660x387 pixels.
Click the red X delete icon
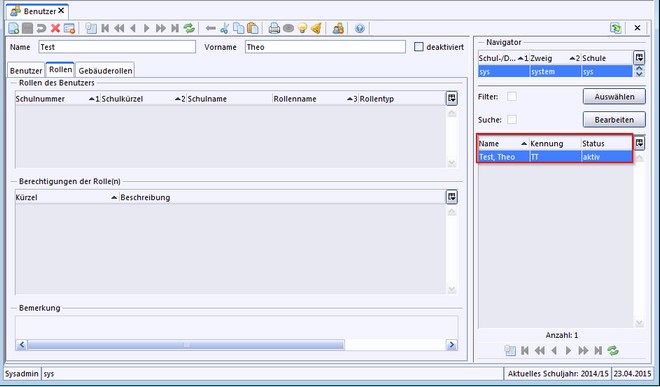pyautogui.click(x=55, y=28)
